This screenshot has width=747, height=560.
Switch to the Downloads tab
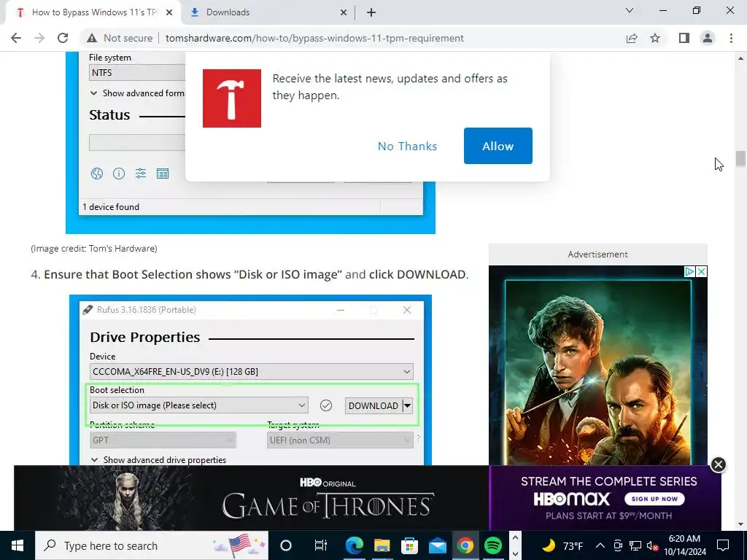(228, 12)
